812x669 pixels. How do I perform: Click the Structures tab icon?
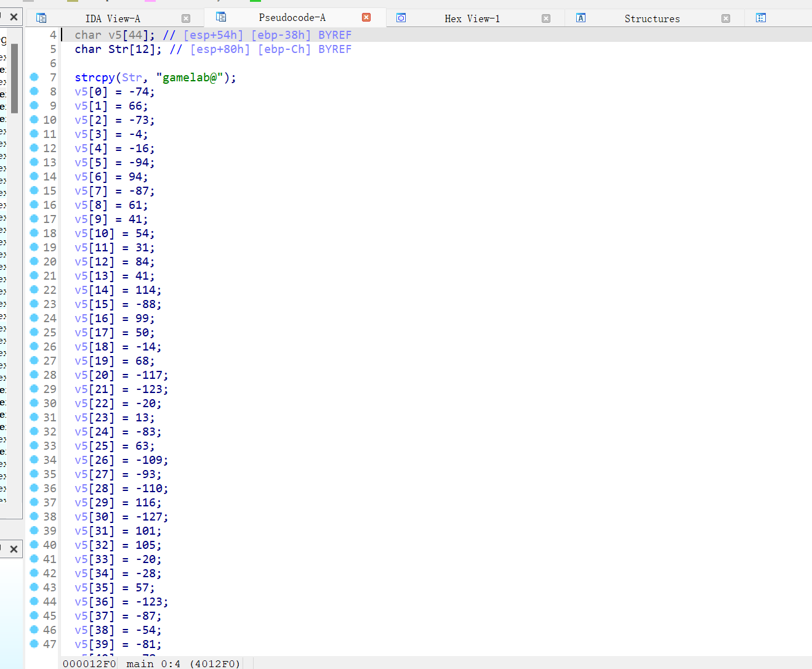[x=581, y=18]
